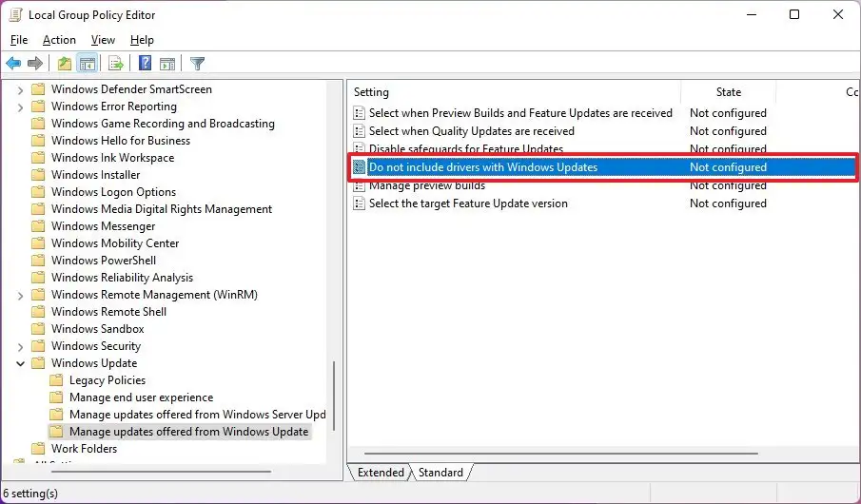Click the Filter funnel toolbar icon

point(197,64)
